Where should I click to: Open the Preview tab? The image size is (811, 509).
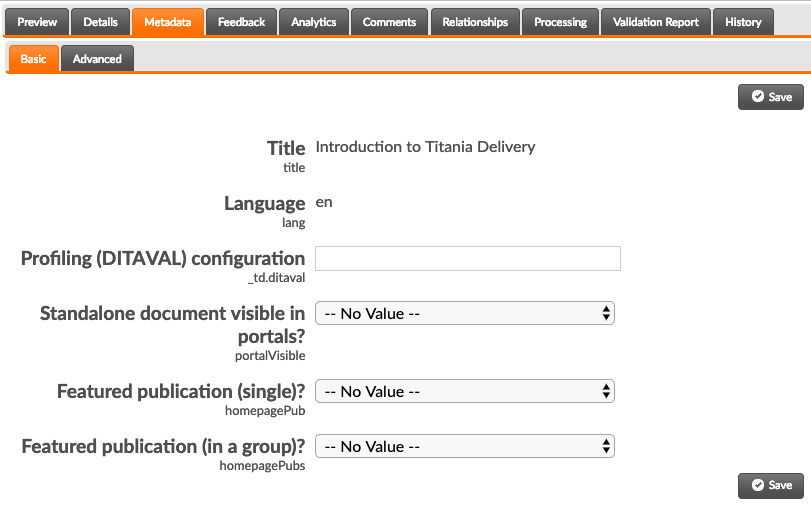37,22
